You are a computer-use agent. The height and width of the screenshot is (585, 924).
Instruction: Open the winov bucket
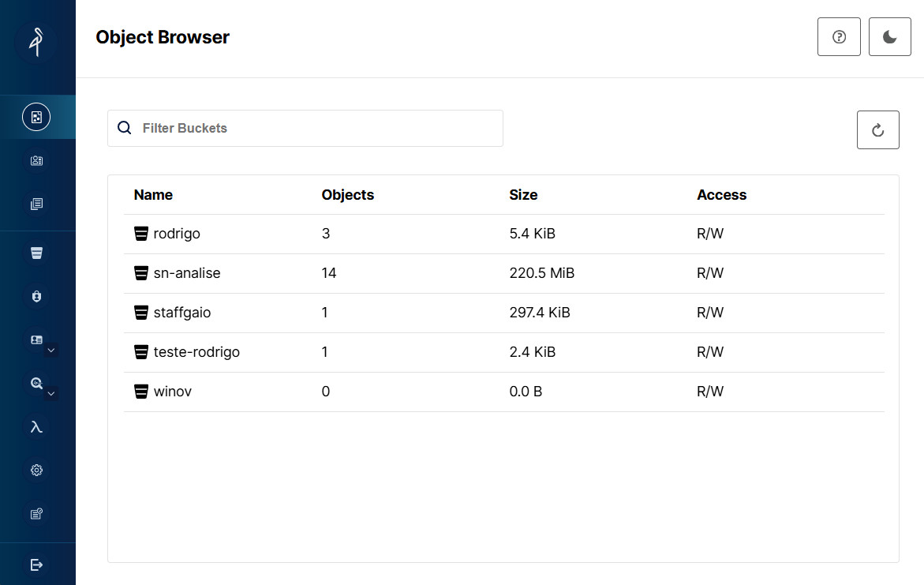tap(172, 392)
